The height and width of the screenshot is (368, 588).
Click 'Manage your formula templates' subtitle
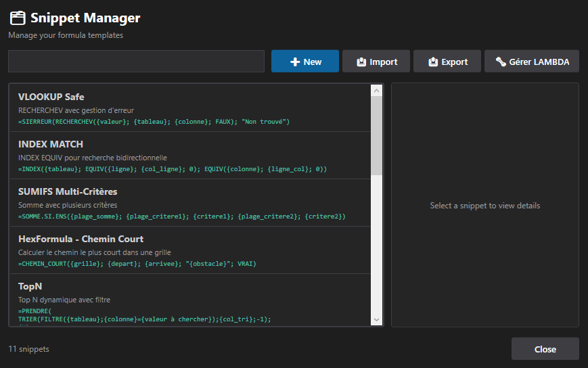click(66, 35)
